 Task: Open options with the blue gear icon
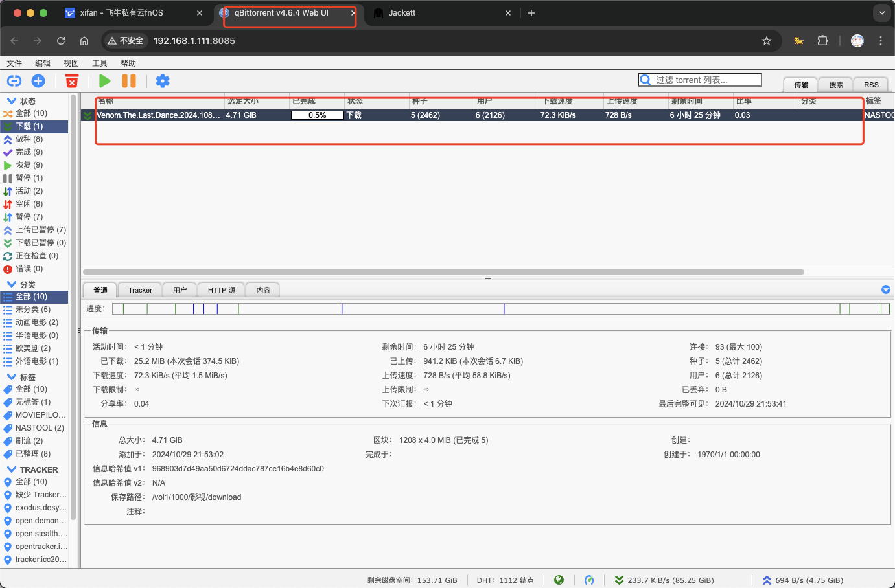(x=163, y=81)
